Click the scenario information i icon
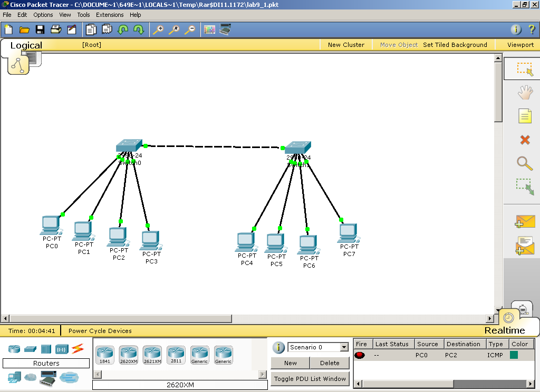540x392 pixels. coord(278,347)
